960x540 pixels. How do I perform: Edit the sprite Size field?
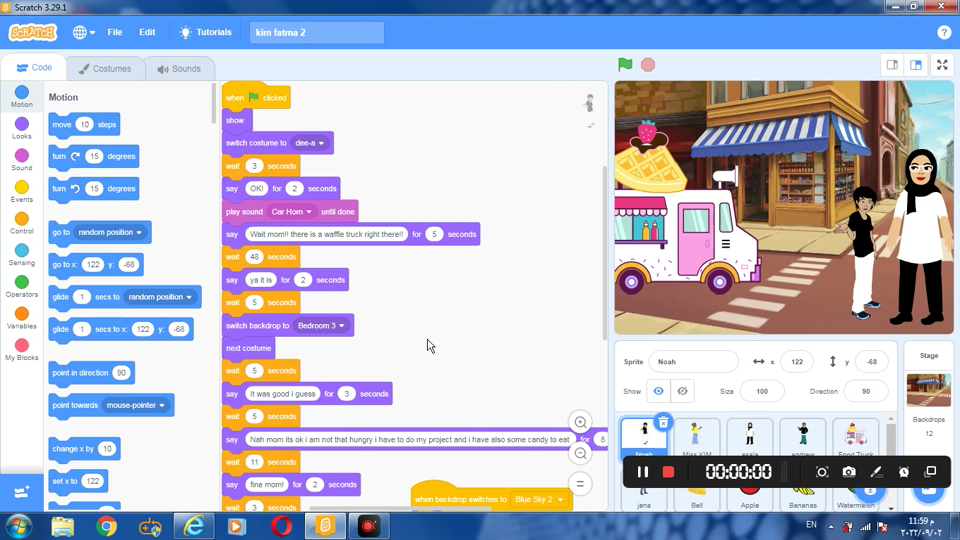pyautogui.click(x=762, y=391)
